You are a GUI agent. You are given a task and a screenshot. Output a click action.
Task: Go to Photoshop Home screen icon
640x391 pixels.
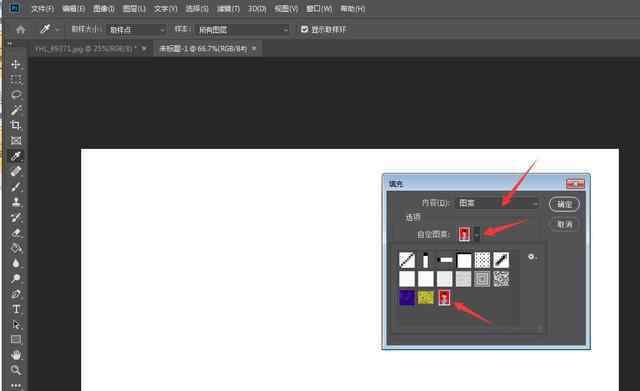click(x=20, y=29)
